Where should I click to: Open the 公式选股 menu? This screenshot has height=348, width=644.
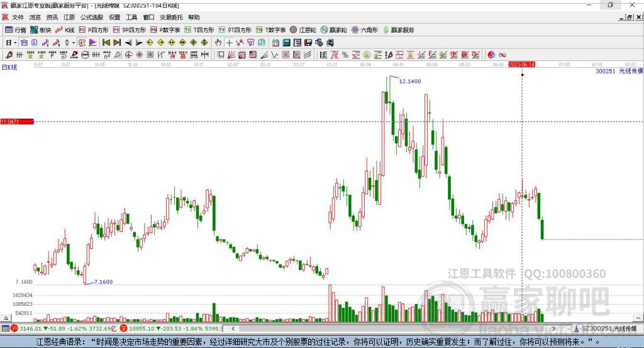point(92,17)
